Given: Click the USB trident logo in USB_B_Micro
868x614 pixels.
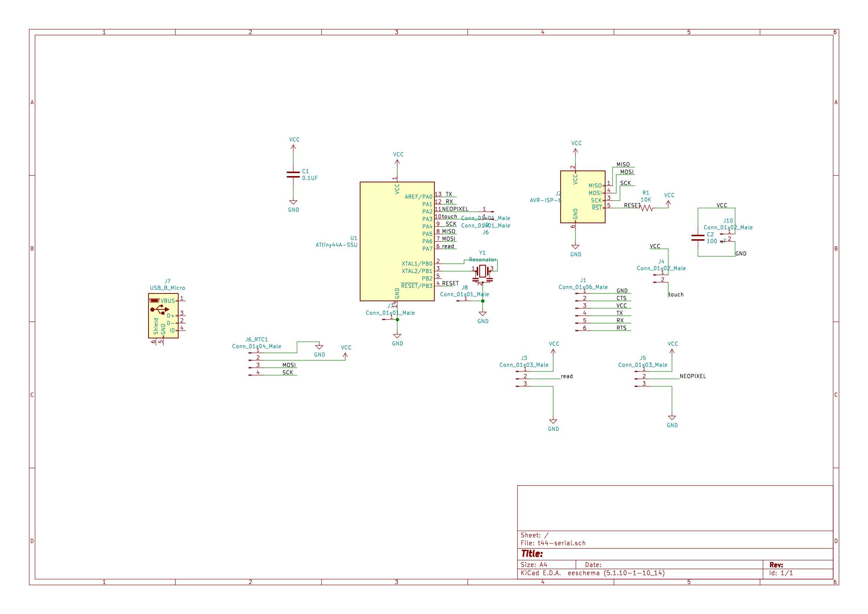Looking at the screenshot, I should [x=160, y=309].
